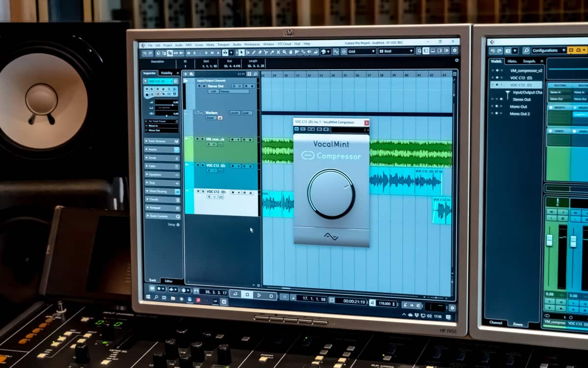Open the track list search magnifier
Viewport: 588px width, 368px height.
[x=255, y=74]
